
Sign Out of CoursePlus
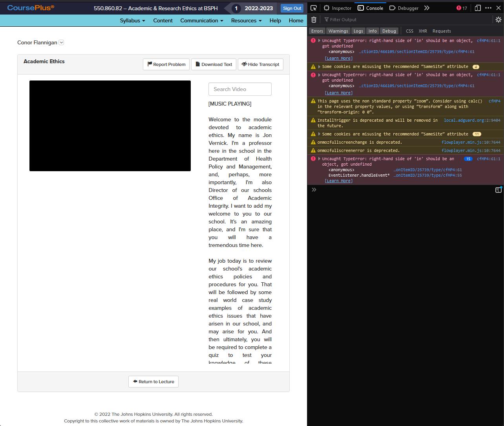[292, 8]
